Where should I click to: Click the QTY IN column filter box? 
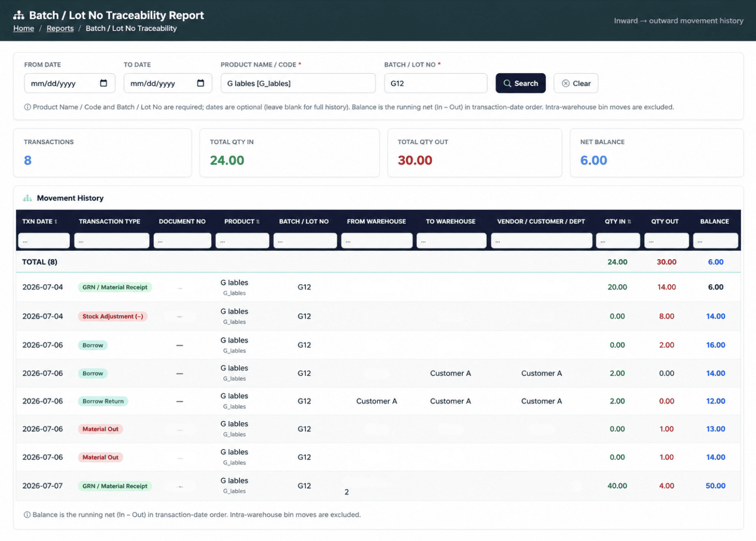point(618,241)
